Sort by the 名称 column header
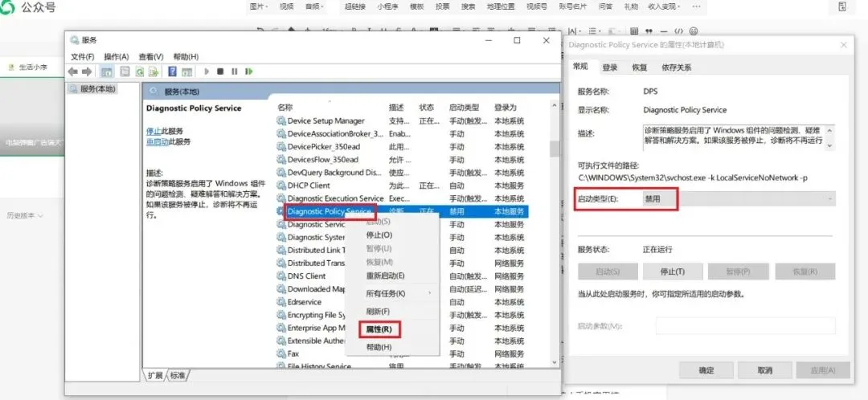This screenshot has height=400, width=868. point(285,108)
